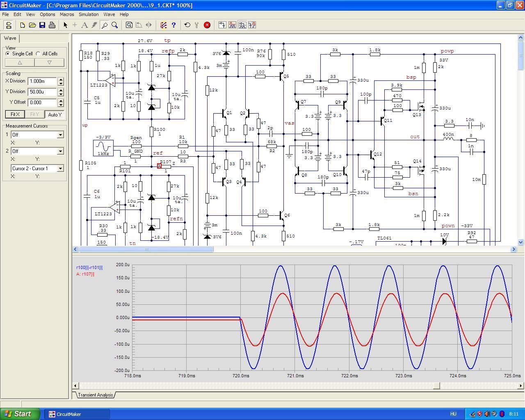Select the text 'A' tool
525x420 pixels.
[x=84, y=25]
